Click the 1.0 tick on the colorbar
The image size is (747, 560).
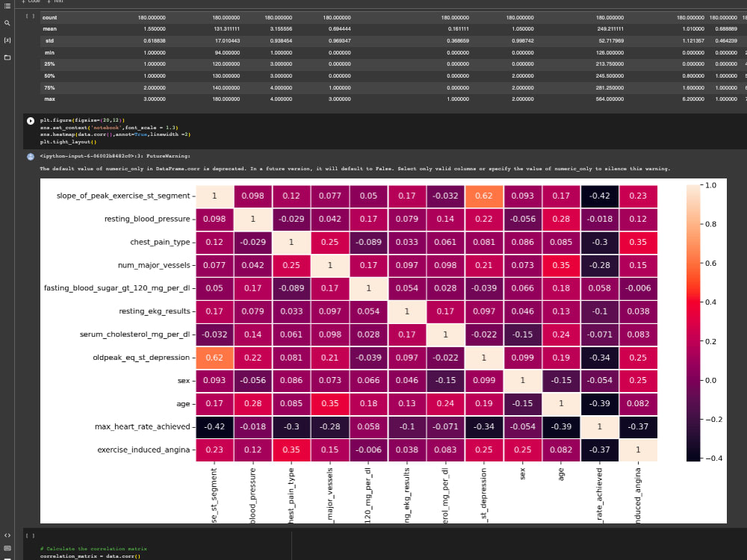pyautogui.click(x=710, y=185)
